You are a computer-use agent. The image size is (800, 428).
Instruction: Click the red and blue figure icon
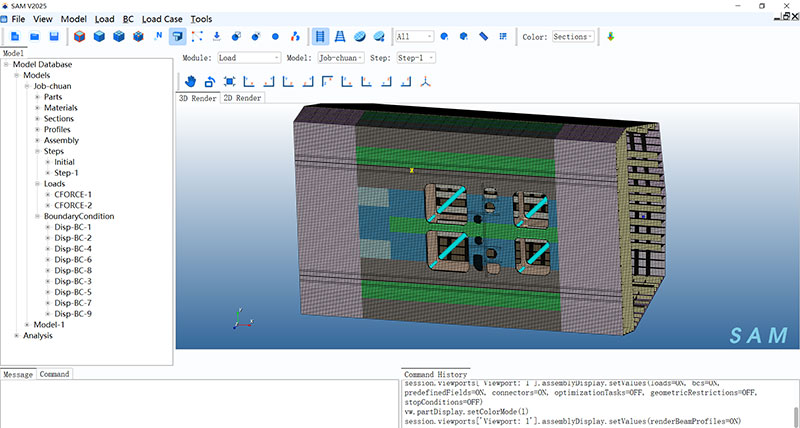295,37
